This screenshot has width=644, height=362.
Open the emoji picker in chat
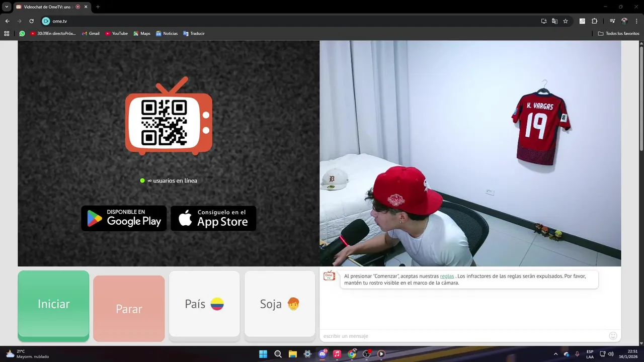click(613, 336)
